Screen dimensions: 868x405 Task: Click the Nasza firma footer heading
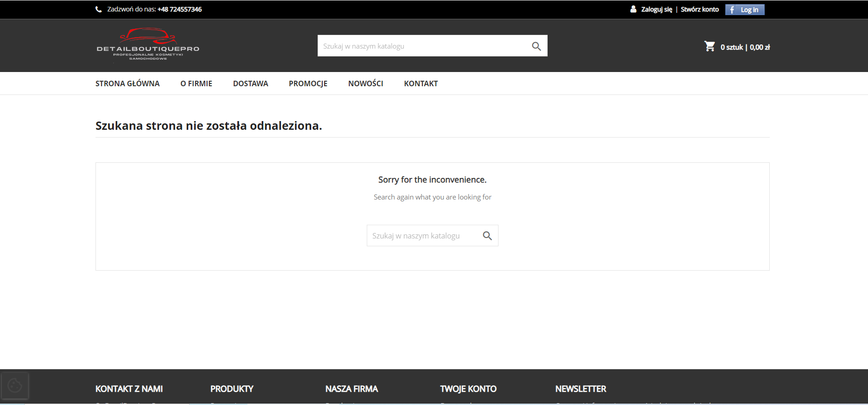(x=352, y=389)
